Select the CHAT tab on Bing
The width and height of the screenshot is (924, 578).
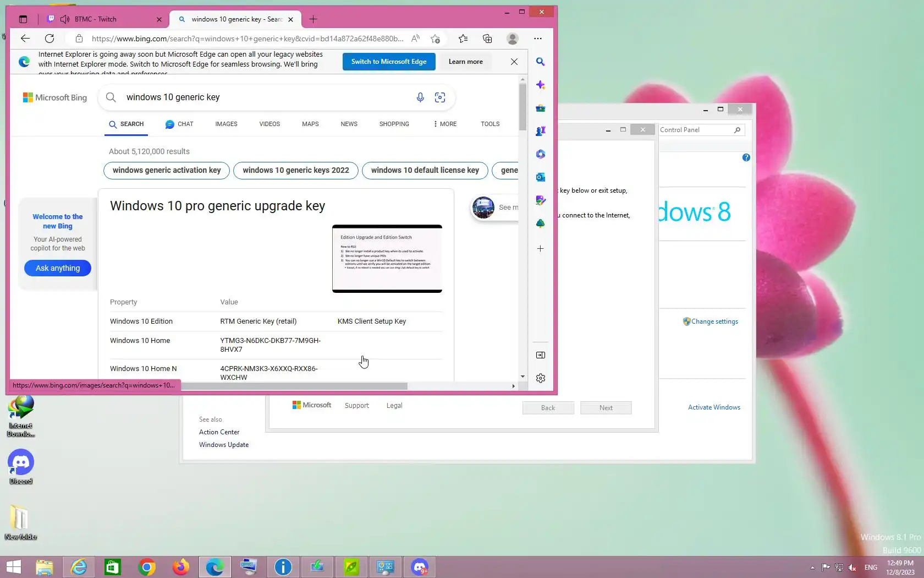tap(180, 124)
